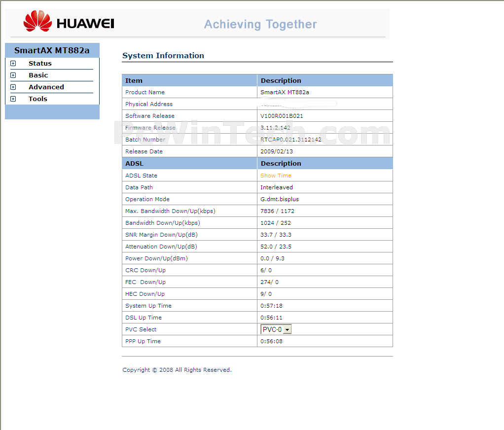Select the V100R001B021 software version value
Viewport: 504px width, 430px height.
(282, 116)
